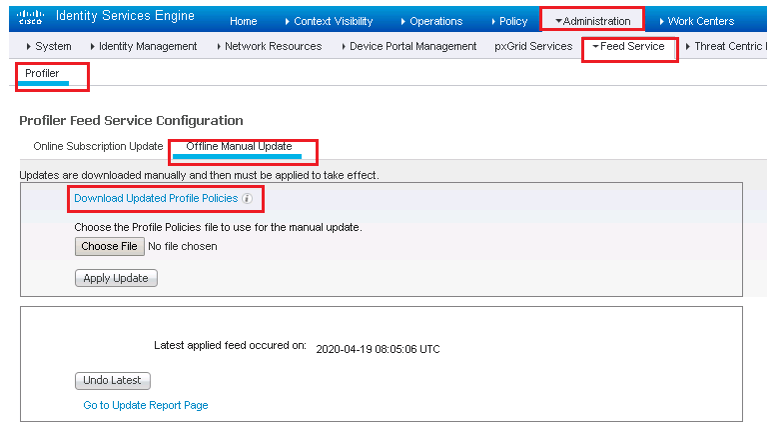Select the Profiler tab
The height and width of the screenshot is (434, 783).
point(42,73)
